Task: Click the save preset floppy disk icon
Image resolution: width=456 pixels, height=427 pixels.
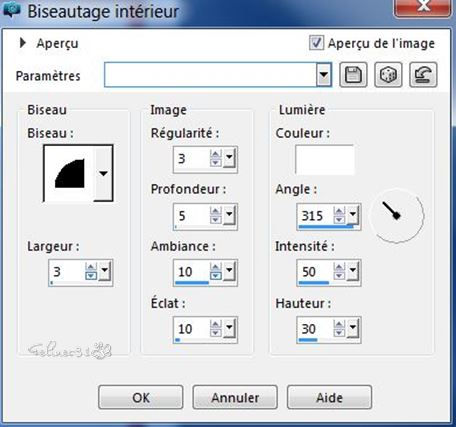Action: [x=353, y=75]
